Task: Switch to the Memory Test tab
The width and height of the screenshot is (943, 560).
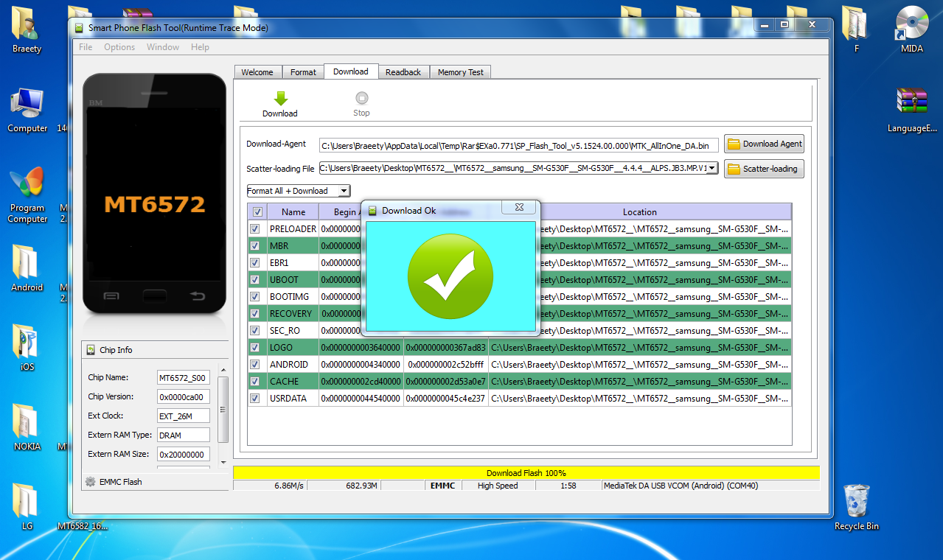Action: tap(461, 72)
